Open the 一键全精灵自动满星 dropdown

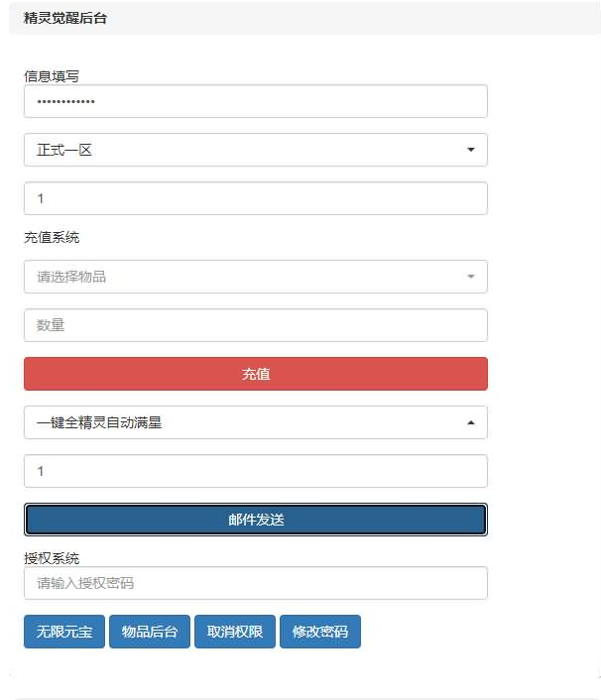click(255, 422)
